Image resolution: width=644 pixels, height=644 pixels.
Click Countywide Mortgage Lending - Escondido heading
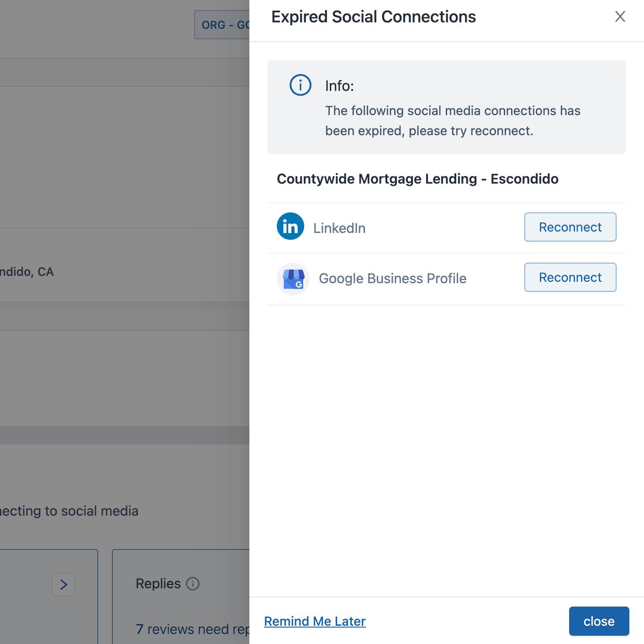click(x=417, y=179)
